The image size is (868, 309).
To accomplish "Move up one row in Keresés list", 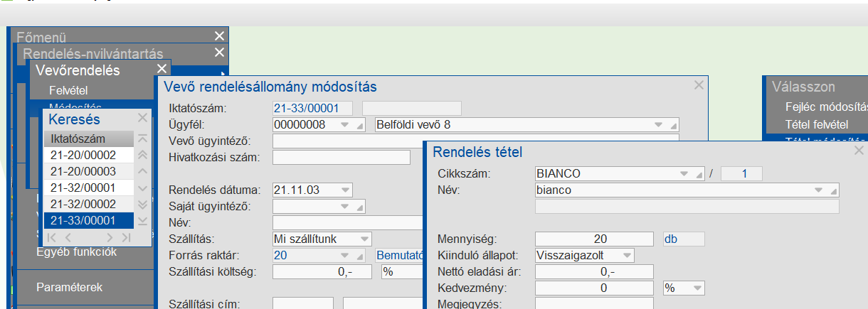I will [x=143, y=171].
